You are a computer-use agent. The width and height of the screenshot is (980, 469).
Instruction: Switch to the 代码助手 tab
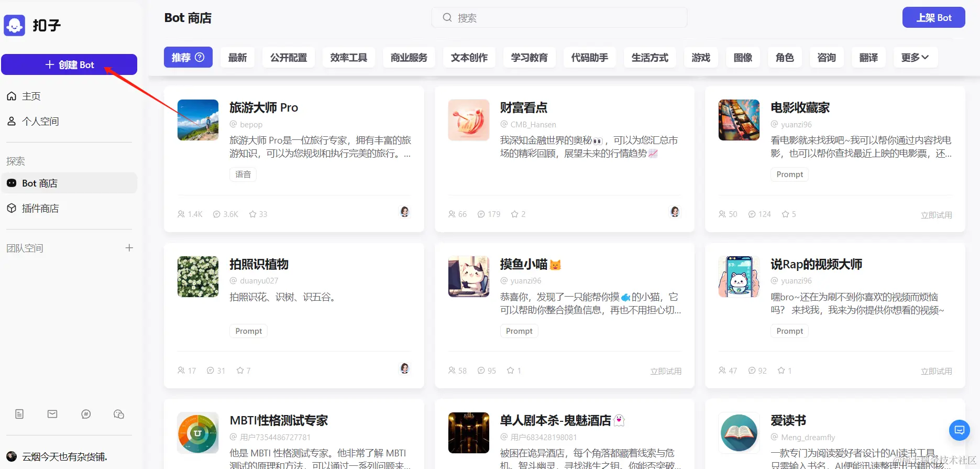click(x=590, y=58)
